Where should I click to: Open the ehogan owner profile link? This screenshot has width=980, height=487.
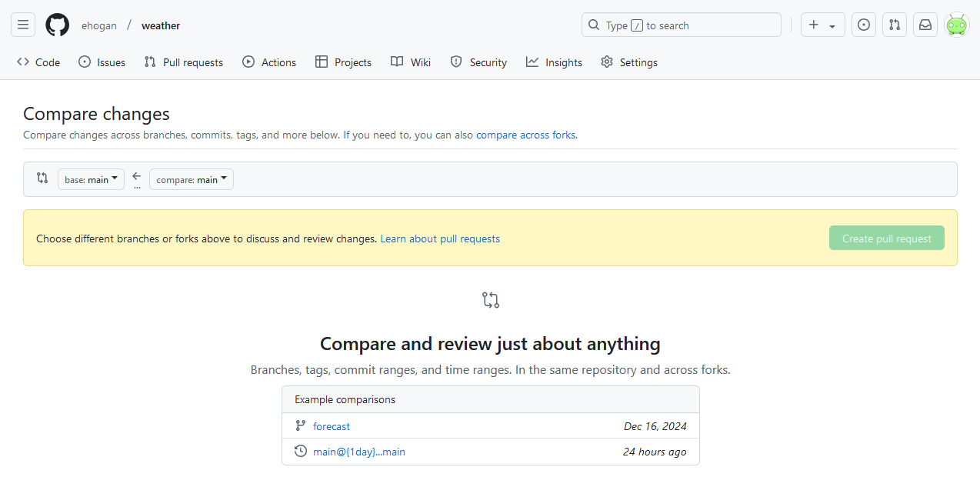tap(99, 25)
